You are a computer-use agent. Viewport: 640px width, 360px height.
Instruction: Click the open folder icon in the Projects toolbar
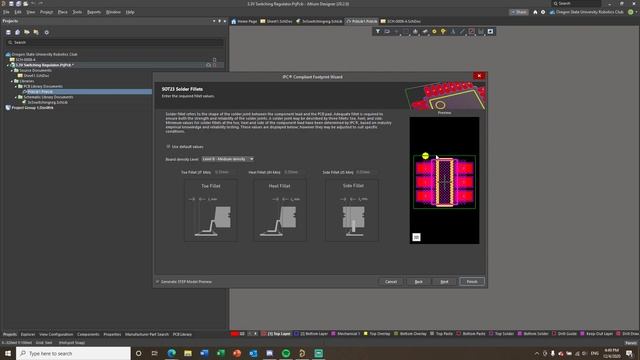(x=27, y=32)
